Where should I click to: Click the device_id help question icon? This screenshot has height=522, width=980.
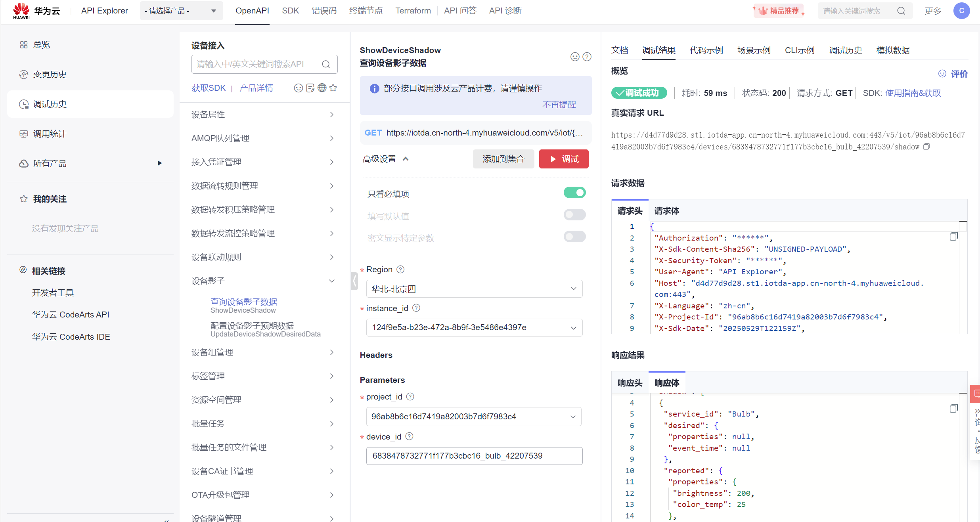(x=410, y=436)
